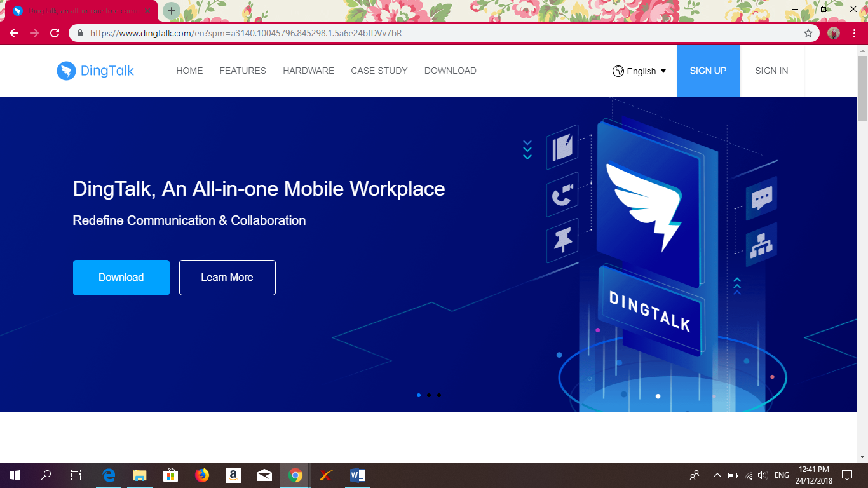Launch Firefox from taskbar
This screenshot has width=868, height=488.
point(202,475)
